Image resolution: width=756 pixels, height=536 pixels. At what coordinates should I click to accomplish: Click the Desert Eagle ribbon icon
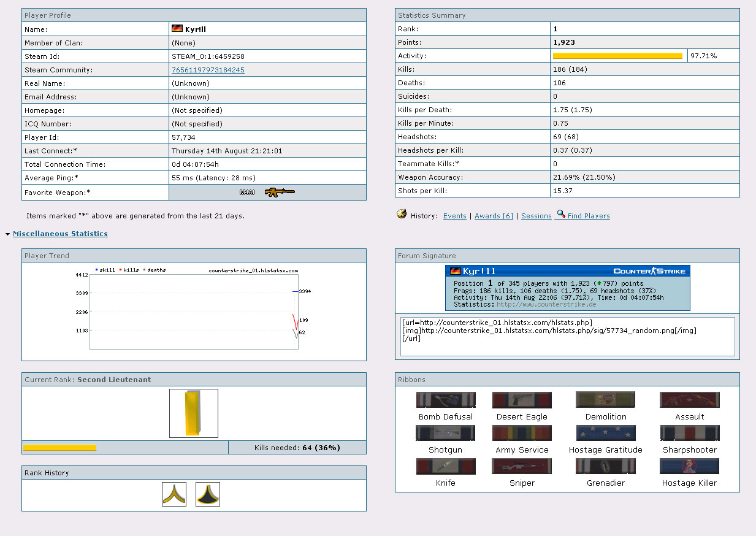tap(522, 400)
